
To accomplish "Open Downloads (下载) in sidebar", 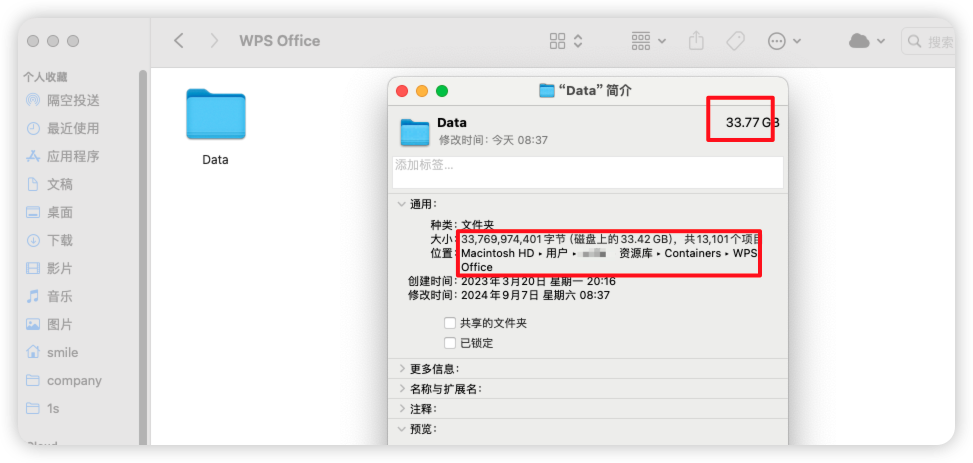I will (49, 240).
